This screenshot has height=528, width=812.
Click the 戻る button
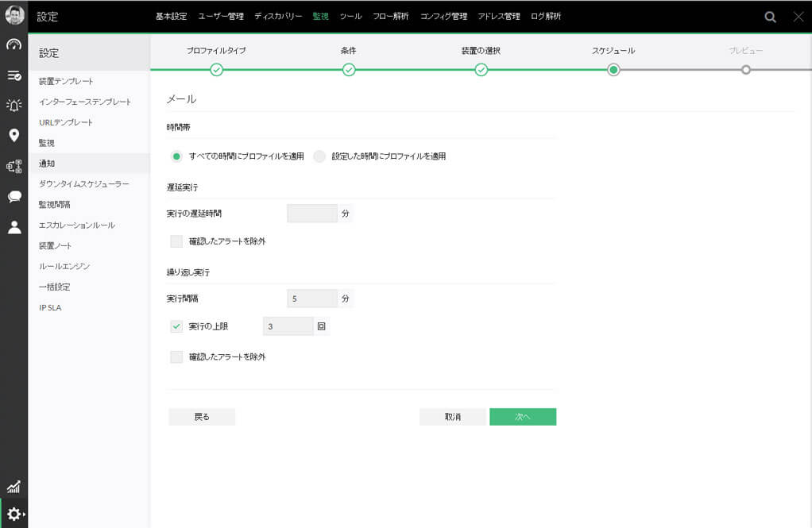202,417
